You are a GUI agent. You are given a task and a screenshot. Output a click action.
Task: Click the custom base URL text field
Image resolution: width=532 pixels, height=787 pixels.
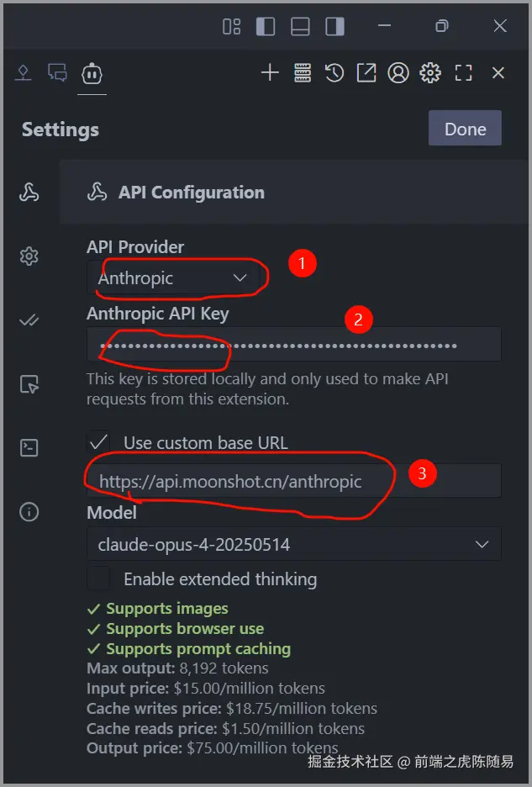pos(293,481)
